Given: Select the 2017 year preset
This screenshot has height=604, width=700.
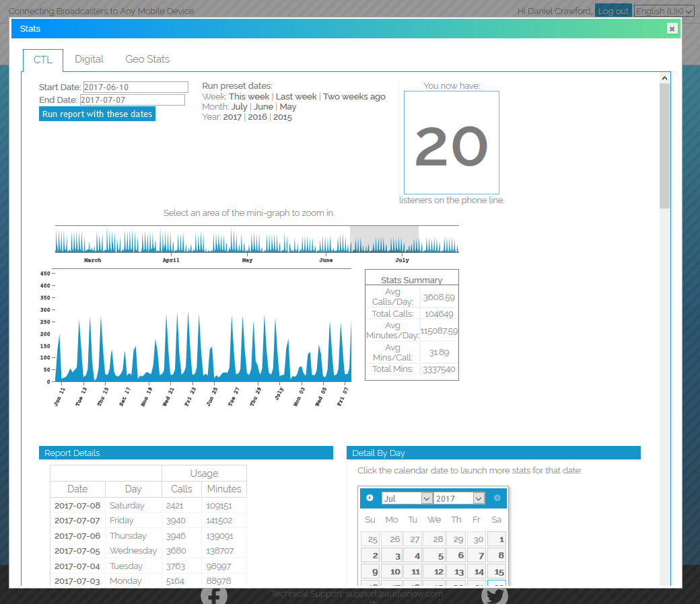Looking at the screenshot, I should [x=232, y=117].
